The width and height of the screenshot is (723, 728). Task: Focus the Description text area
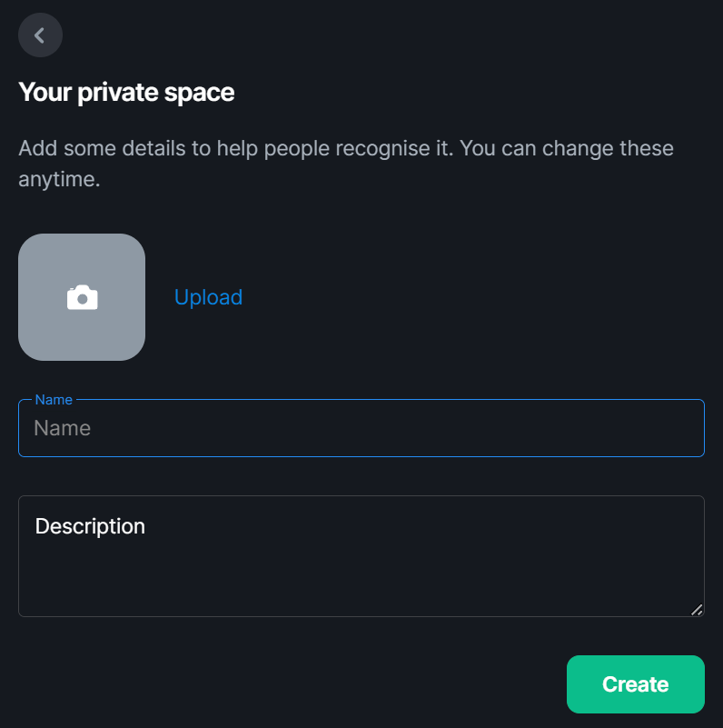tap(361, 556)
